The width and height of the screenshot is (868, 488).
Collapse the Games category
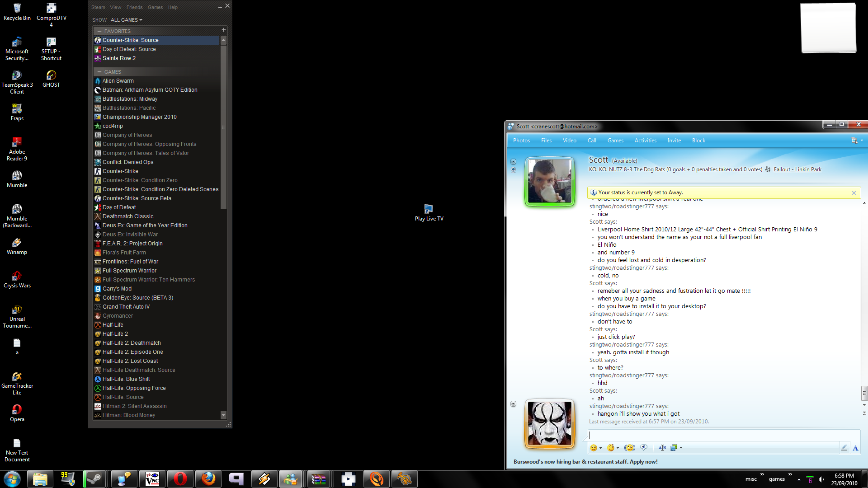point(99,72)
